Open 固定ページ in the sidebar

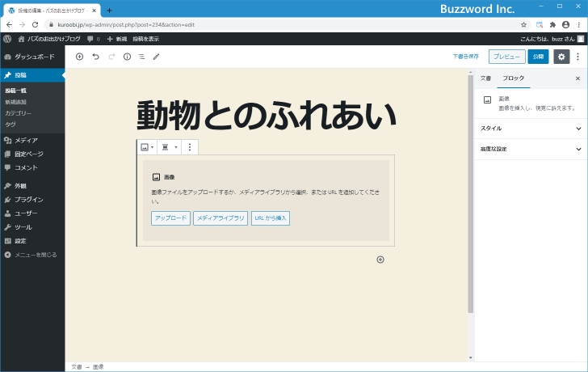click(x=32, y=154)
